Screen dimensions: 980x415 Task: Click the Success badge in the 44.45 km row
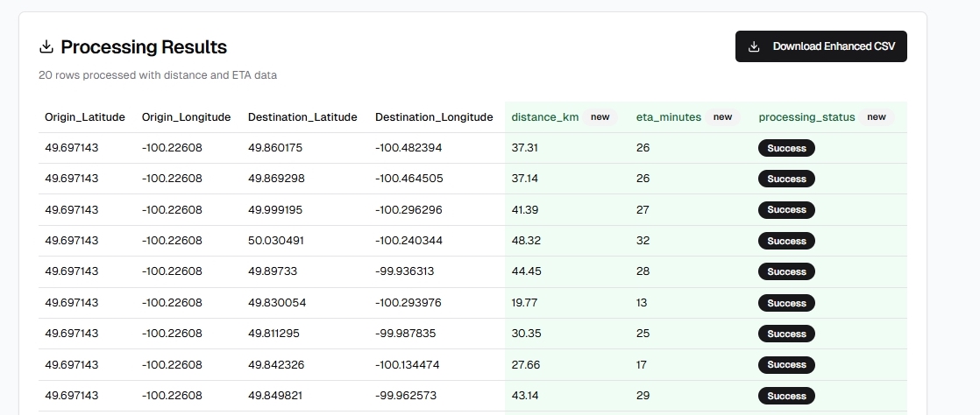(x=786, y=271)
